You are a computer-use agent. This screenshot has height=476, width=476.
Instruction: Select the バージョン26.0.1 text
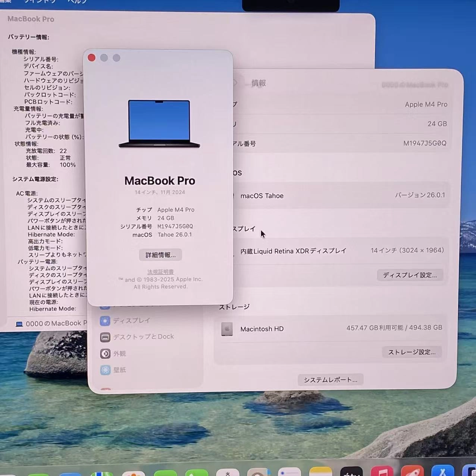point(420,195)
